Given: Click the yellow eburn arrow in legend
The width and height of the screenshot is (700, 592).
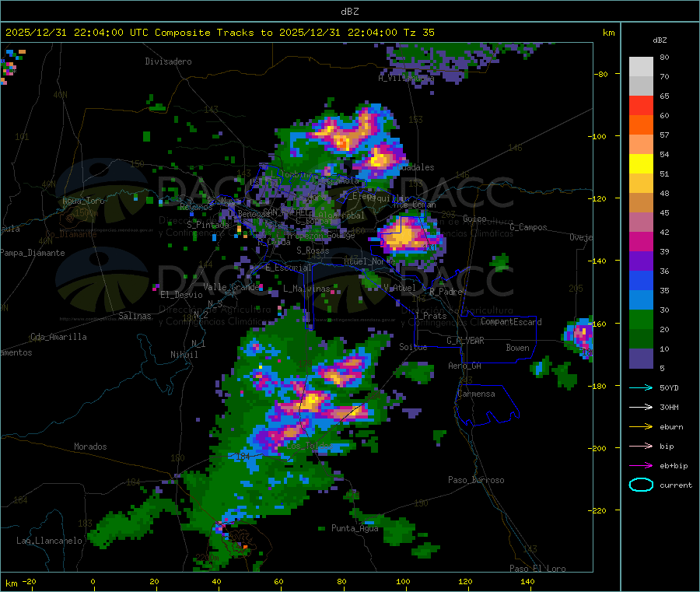Looking at the screenshot, I should [641, 426].
